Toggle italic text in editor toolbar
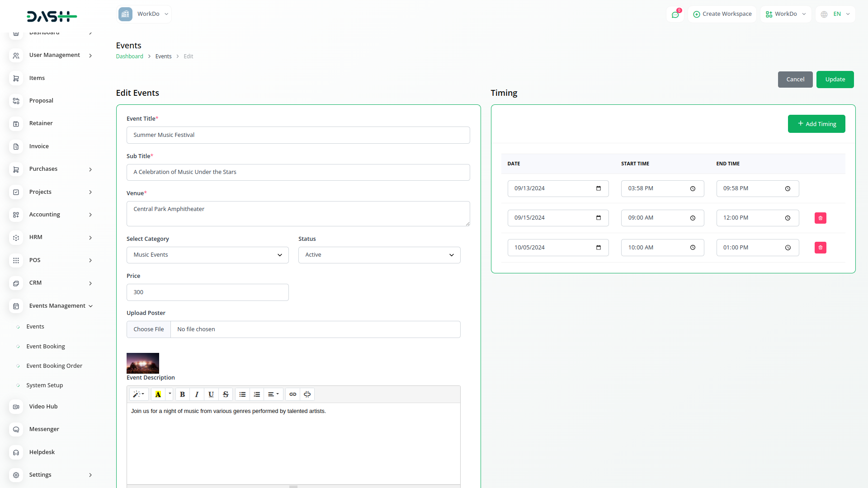 coord(197,394)
